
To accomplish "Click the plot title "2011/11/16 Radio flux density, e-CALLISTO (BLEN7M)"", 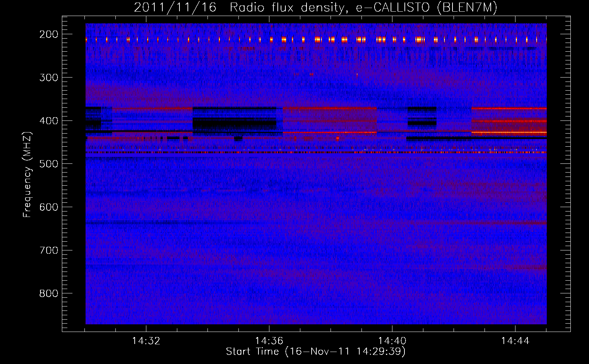I will tap(316, 8).
